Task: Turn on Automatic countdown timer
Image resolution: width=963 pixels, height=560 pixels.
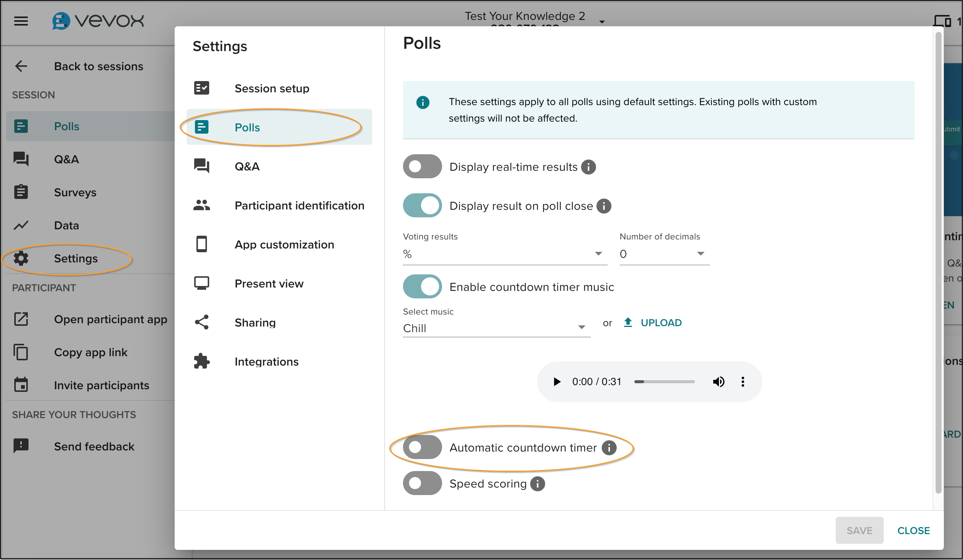Action: coord(422,447)
